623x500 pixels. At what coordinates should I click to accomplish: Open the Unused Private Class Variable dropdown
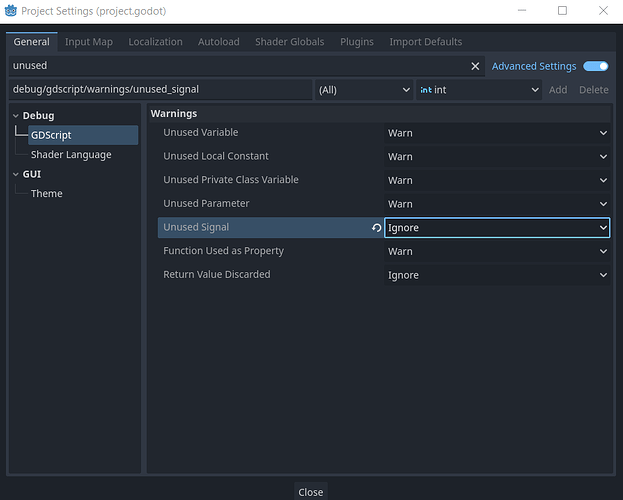pos(497,180)
